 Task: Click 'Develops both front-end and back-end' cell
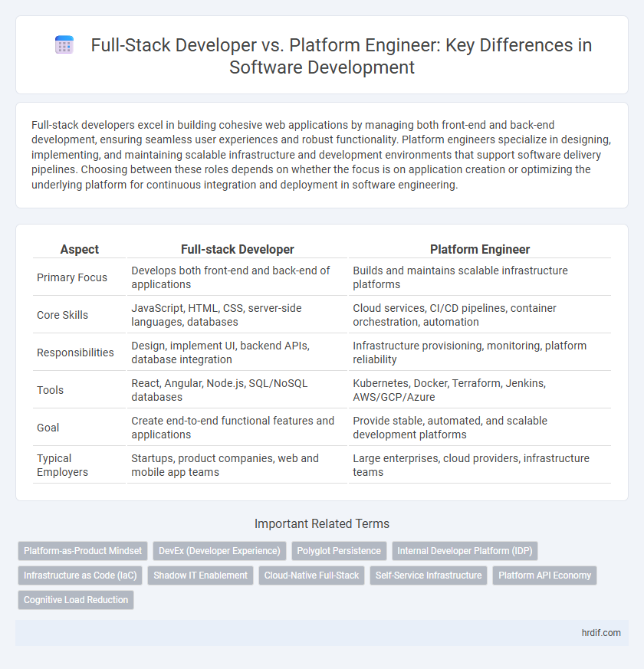(238, 277)
